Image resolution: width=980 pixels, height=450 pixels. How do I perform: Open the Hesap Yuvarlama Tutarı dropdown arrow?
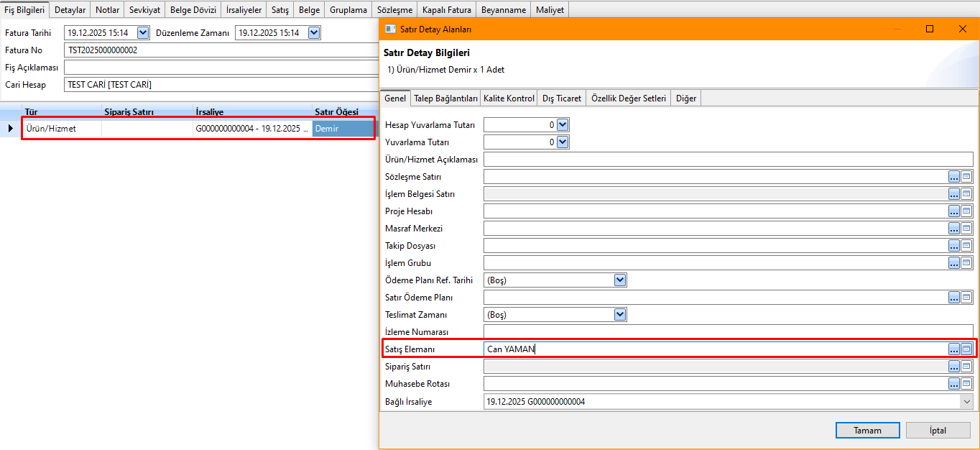tap(563, 125)
